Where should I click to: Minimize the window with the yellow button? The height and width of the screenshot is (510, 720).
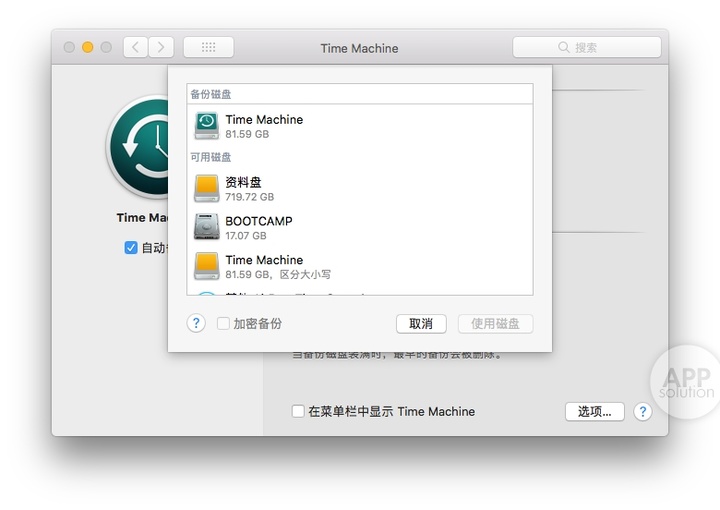click(87, 47)
